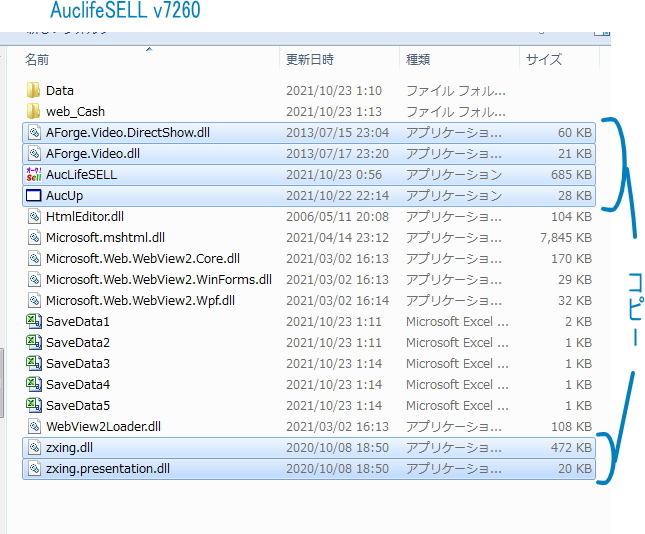
Task: Click the Data folder icon
Action: point(33,90)
